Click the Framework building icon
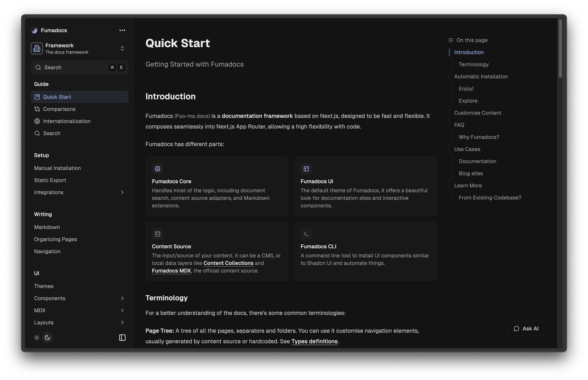The height and width of the screenshot is (380, 588). point(37,48)
